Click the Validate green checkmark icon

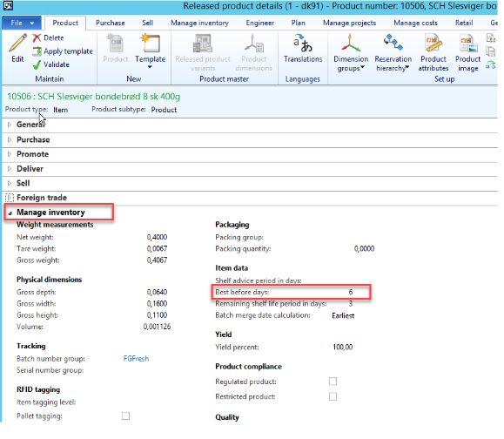point(37,64)
